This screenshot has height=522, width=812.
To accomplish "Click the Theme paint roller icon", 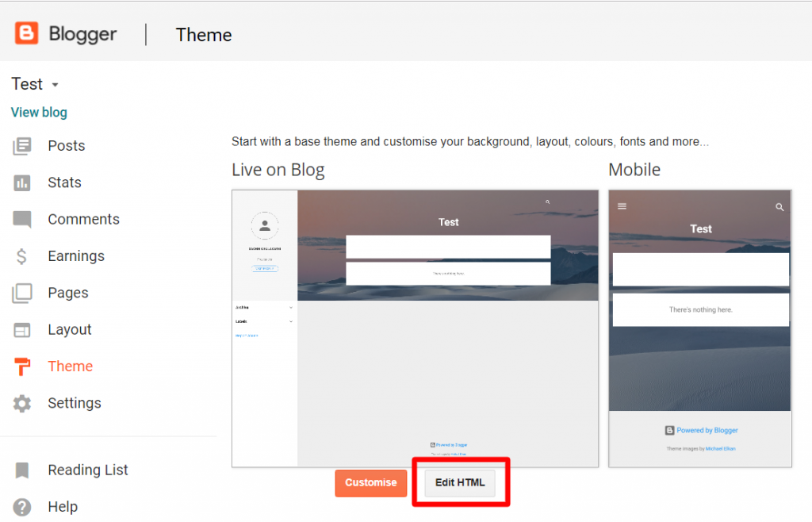I will coord(21,367).
